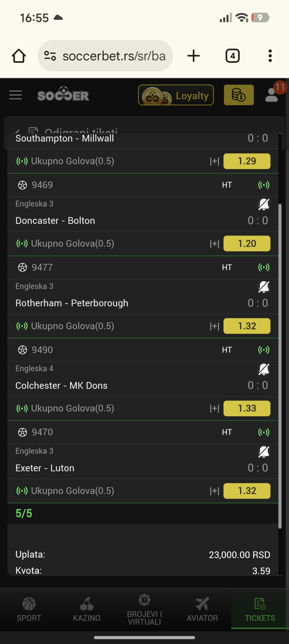Image resolution: width=289 pixels, height=644 pixels.
Task: Open browser three-dot menu
Action: [270, 56]
